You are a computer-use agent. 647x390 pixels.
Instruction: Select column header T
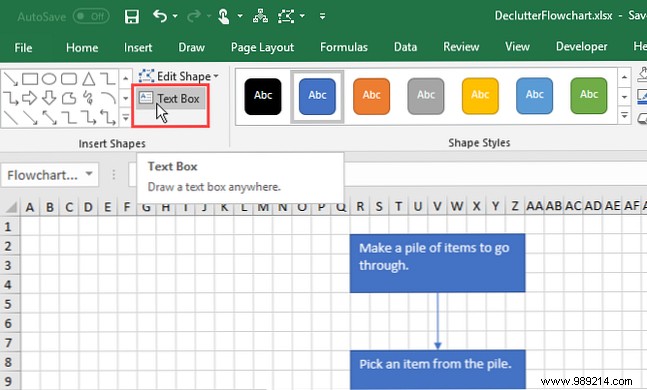tap(398, 206)
